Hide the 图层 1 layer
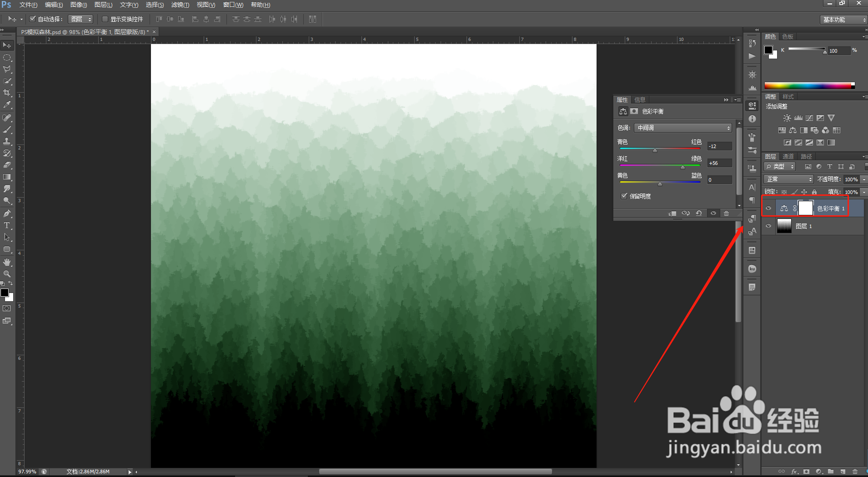Screen dimensions: 868x477 768,226
